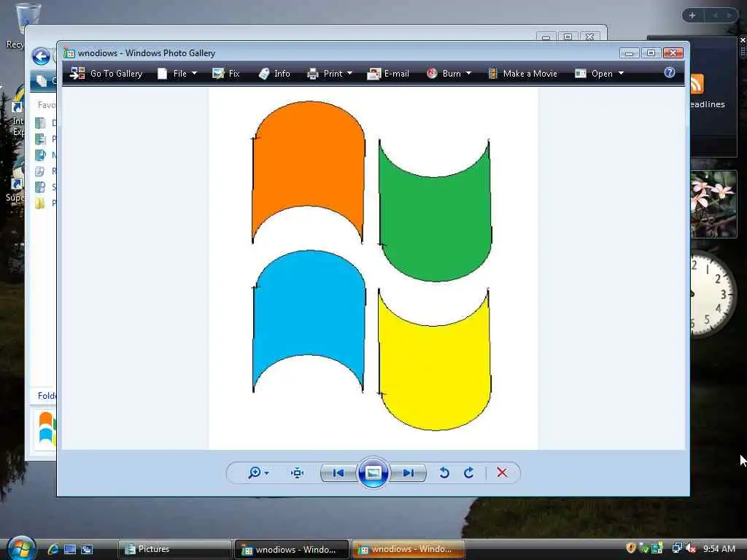Screen dimensions: 747x560
Task: Click the Make a Movie film icon
Action: pos(493,74)
